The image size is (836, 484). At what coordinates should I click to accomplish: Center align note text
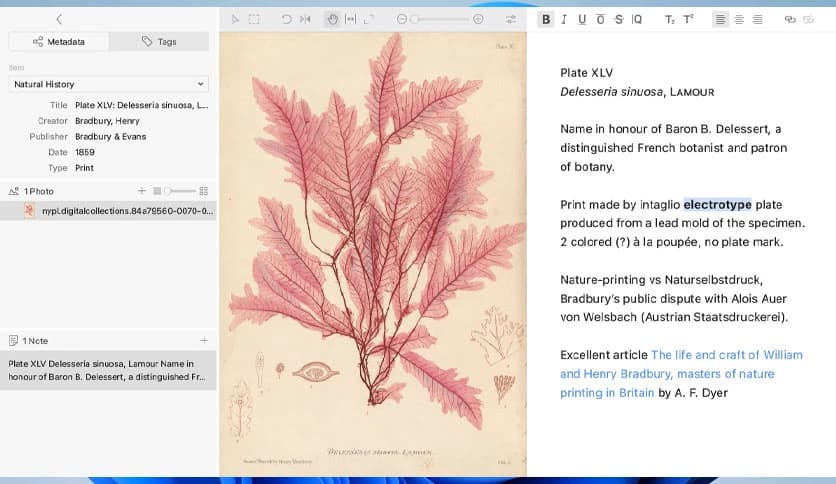point(739,20)
